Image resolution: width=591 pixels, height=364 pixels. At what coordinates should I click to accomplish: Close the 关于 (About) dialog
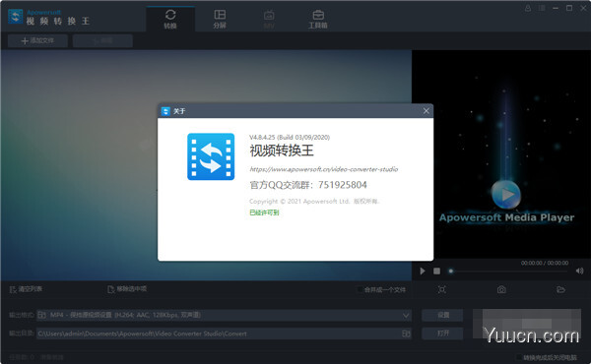pos(426,111)
